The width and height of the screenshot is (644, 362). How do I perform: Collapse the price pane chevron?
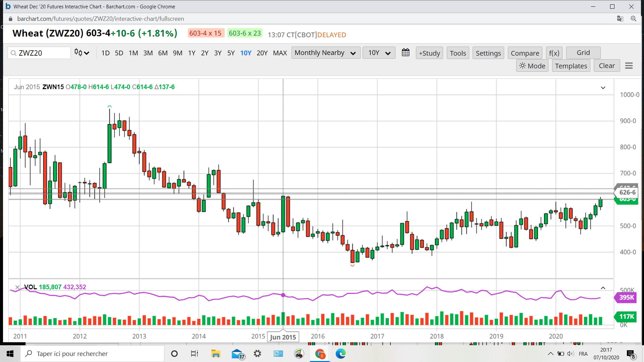click(603, 88)
